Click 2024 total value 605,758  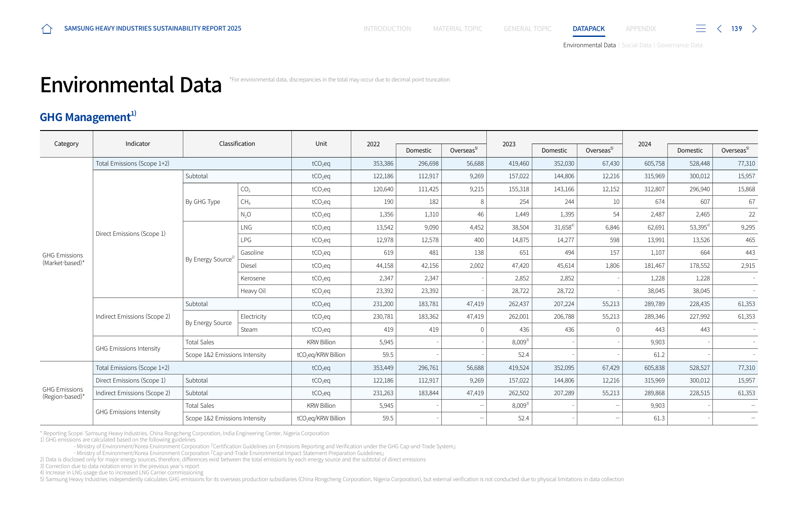coord(654,163)
